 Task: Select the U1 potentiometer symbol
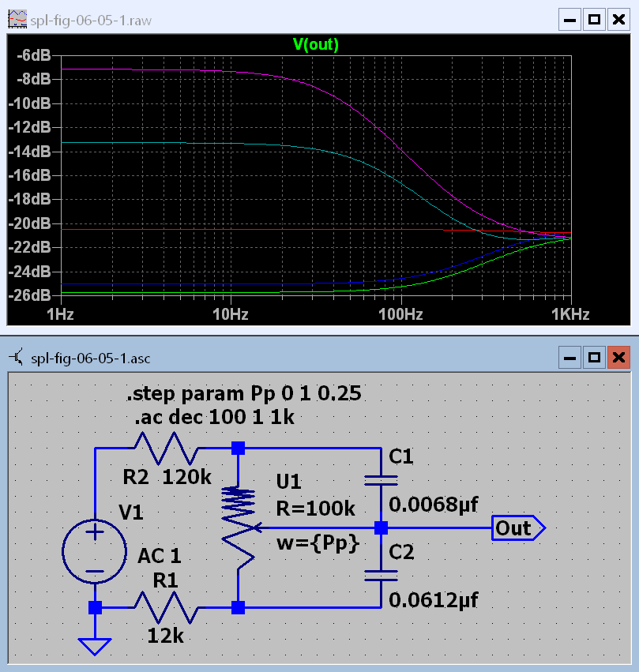point(238,527)
